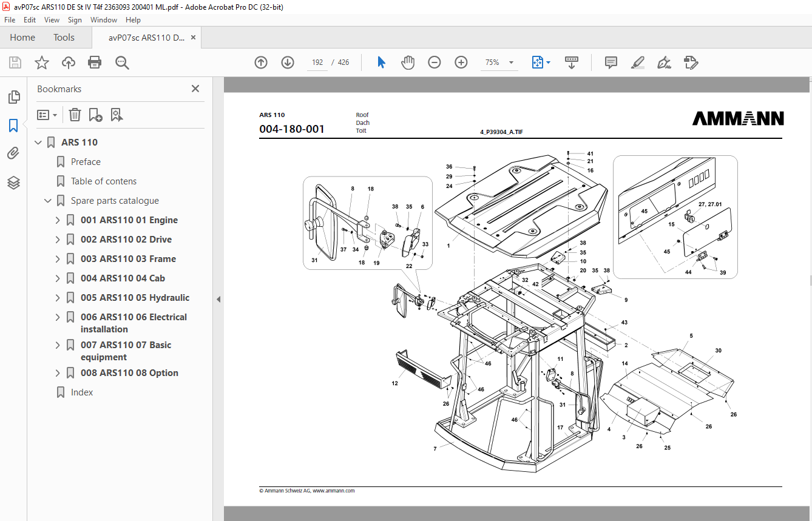Zoom in with the plus icon
This screenshot has width=812, height=521.
461,62
